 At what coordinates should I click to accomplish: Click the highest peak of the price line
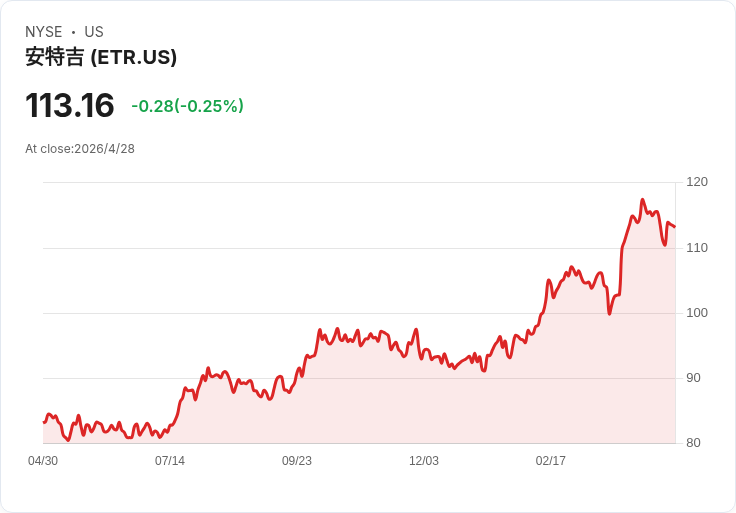(x=643, y=200)
